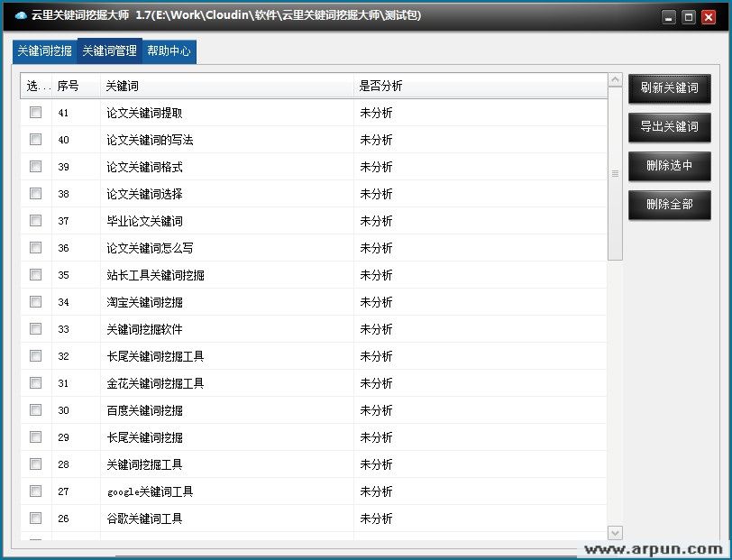Open the 帮助中心 tab
This screenshot has width=732, height=560.
point(169,51)
